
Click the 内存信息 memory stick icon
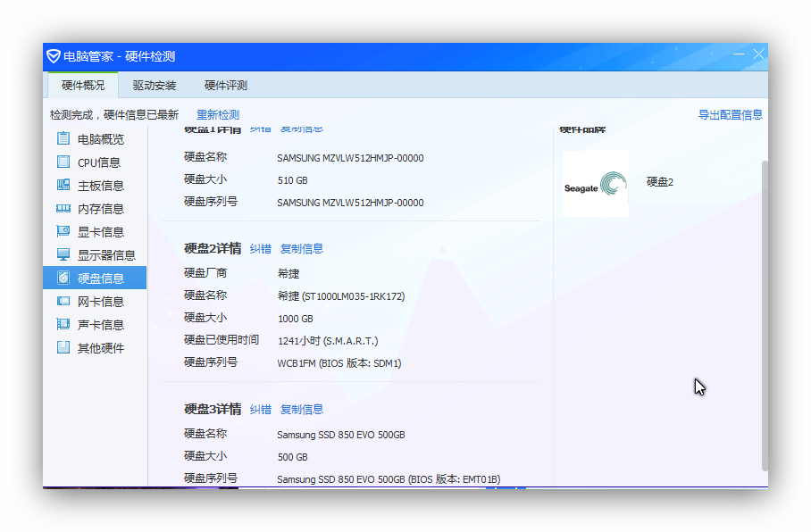pos(63,208)
